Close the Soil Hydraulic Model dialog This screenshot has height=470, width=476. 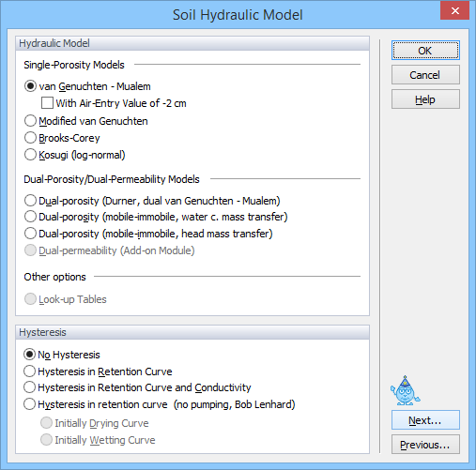point(454,10)
